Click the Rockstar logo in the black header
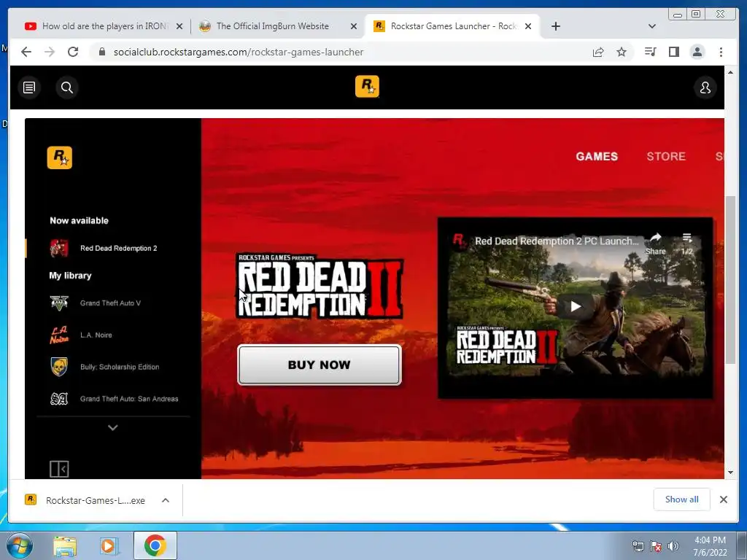 [367, 86]
